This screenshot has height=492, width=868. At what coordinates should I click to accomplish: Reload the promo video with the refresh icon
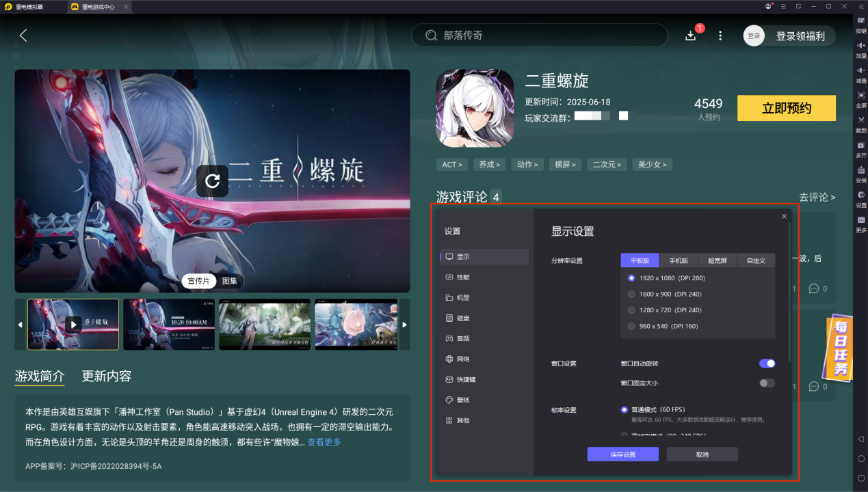pos(213,181)
